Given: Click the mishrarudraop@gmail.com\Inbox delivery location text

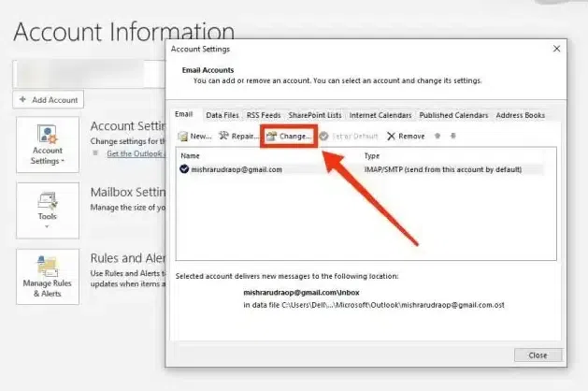Looking at the screenshot, I should pyautogui.click(x=301, y=292).
